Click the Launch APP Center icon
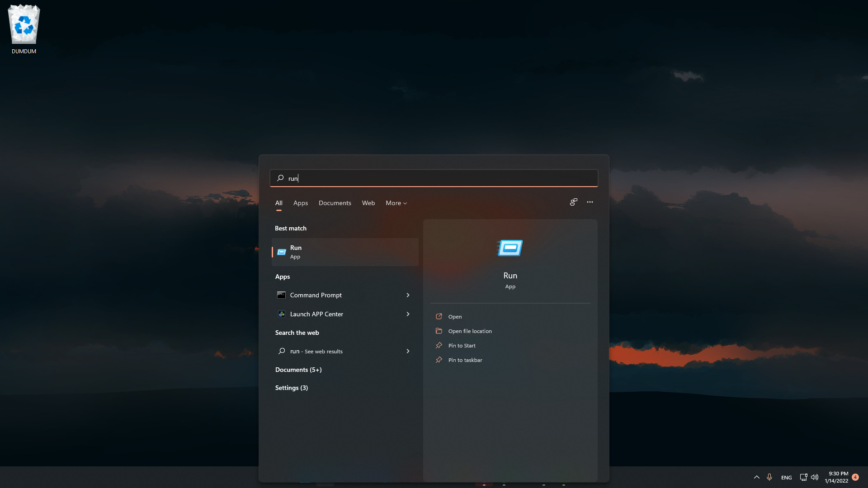This screenshot has width=868, height=488. coord(281,314)
